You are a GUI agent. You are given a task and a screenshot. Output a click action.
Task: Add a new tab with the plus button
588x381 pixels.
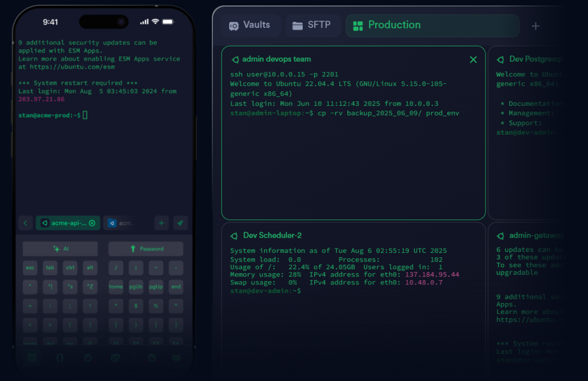(x=536, y=26)
